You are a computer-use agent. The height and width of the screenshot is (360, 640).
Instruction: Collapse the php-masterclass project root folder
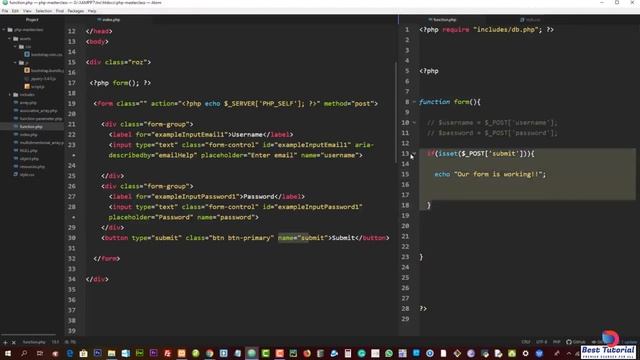tap(4, 30)
